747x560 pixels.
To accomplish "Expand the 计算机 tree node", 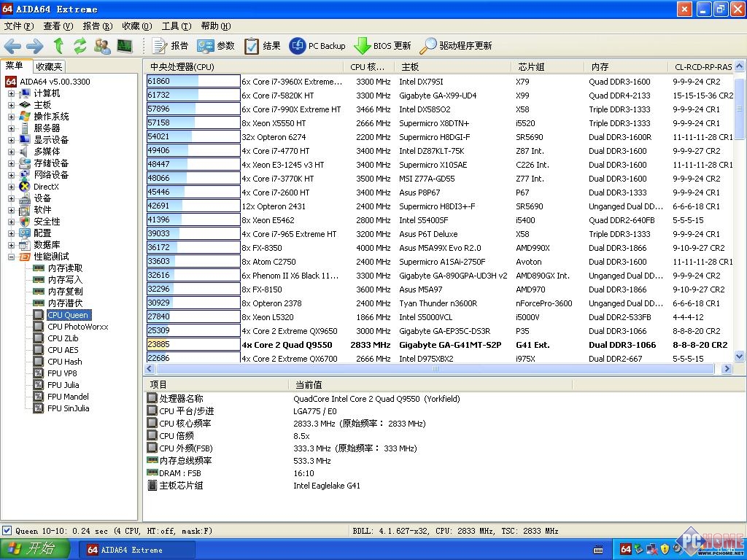I will coord(11,93).
